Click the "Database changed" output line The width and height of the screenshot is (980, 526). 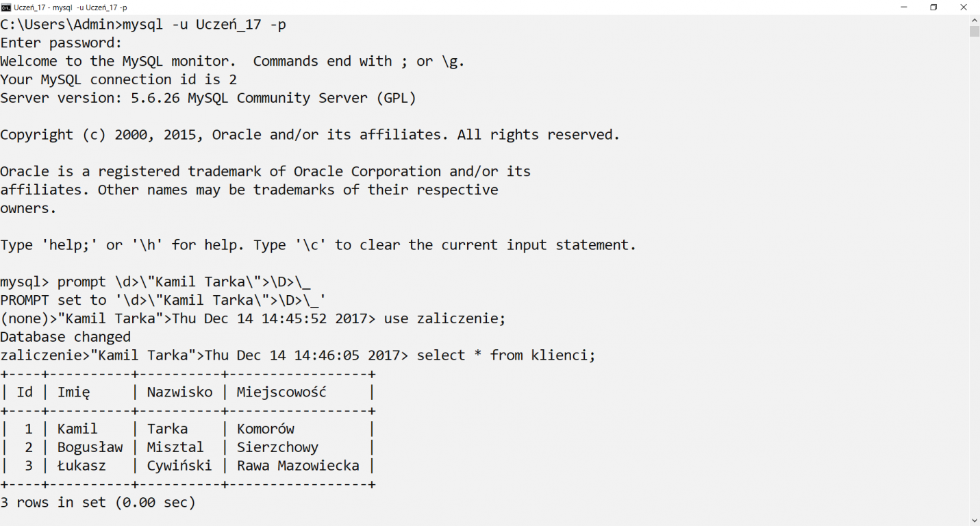(x=65, y=337)
